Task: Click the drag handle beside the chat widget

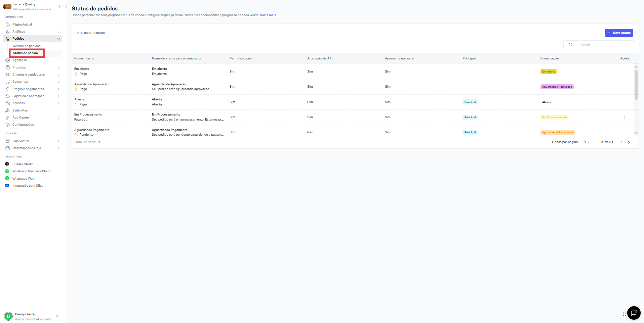Action: pos(624,314)
